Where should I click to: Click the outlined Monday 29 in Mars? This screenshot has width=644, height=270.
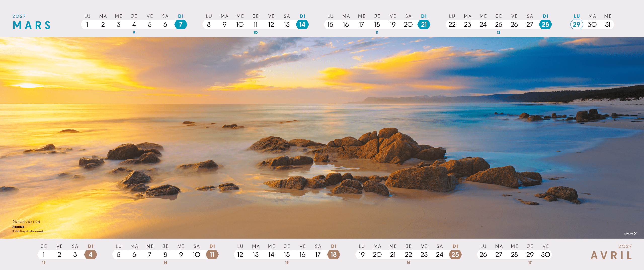(x=576, y=24)
